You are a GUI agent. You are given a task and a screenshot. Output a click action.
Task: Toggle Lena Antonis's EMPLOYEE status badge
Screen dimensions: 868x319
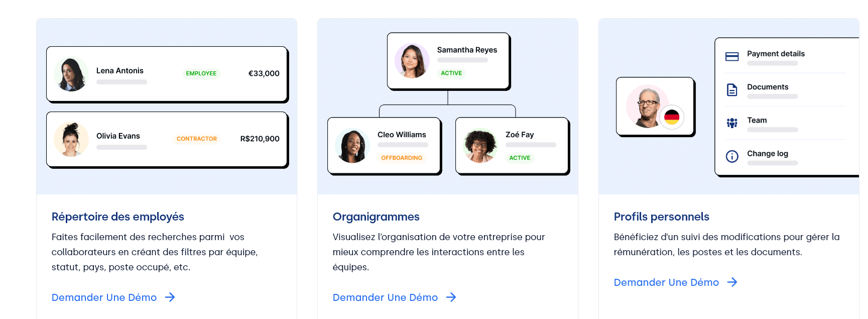pyautogui.click(x=201, y=73)
